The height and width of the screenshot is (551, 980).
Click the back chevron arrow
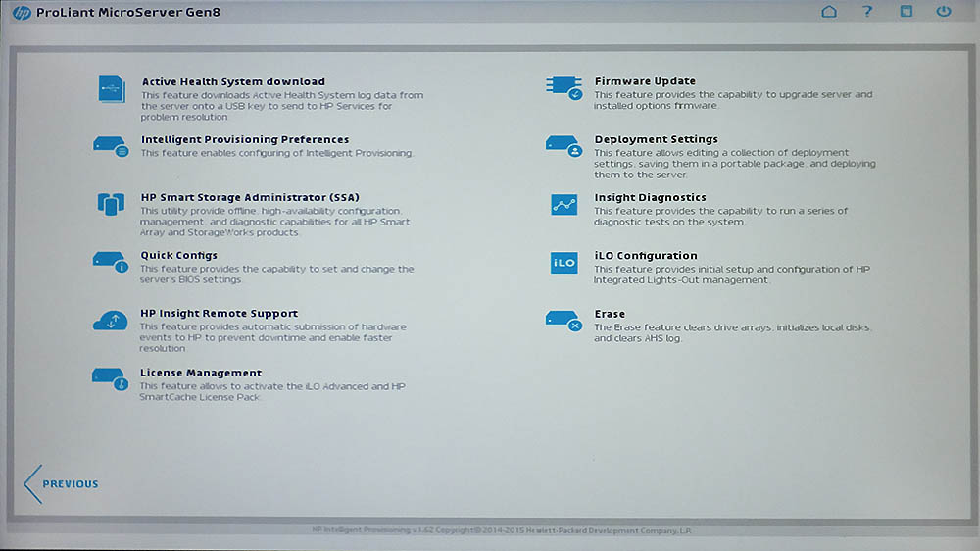(32, 484)
